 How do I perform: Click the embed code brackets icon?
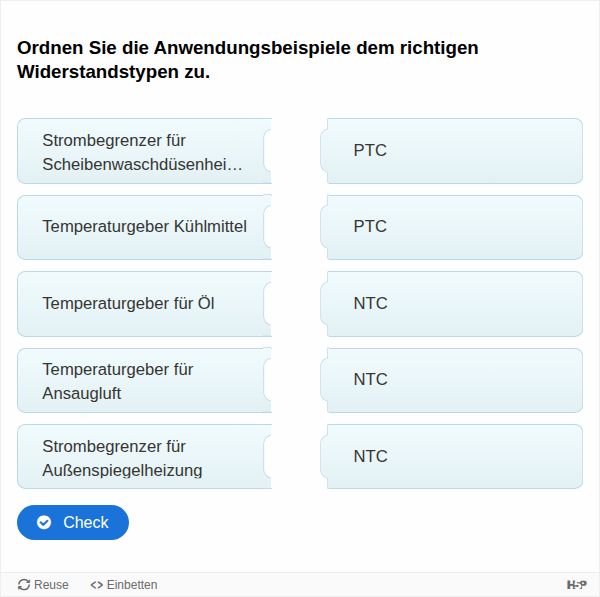(97, 585)
